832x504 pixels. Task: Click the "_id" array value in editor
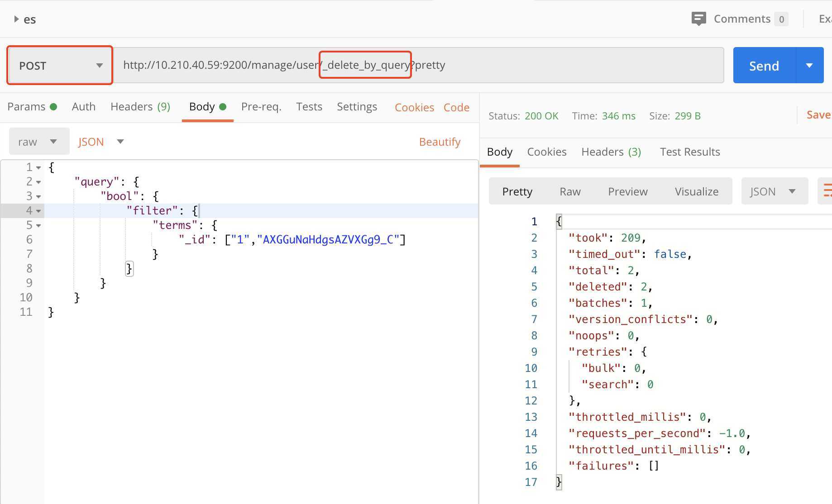[315, 239]
